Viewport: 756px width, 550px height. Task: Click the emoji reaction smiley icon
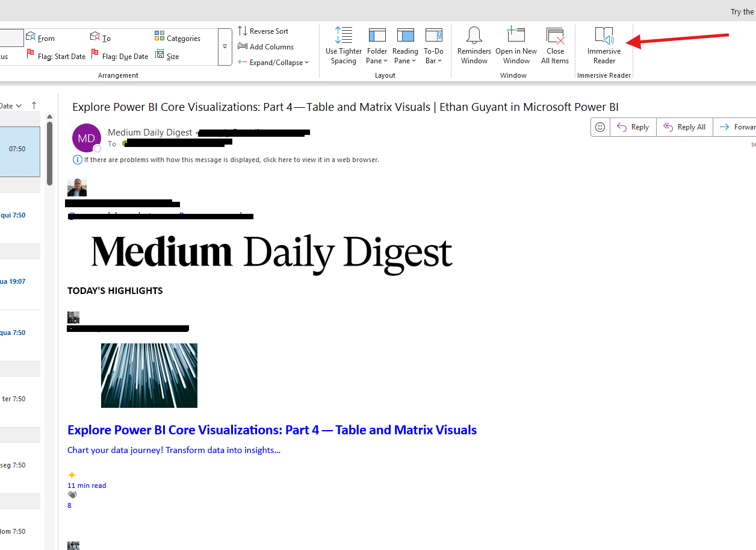click(600, 127)
